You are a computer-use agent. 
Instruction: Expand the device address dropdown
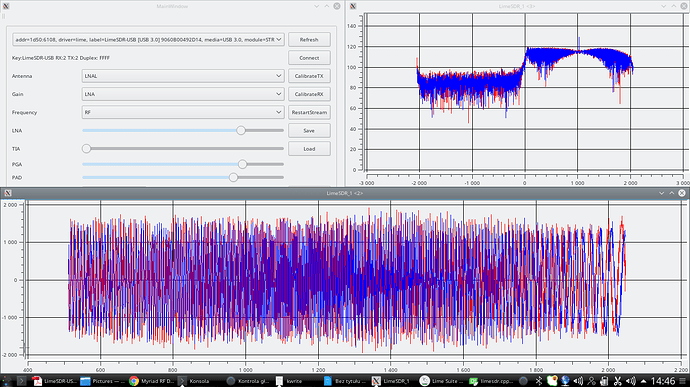click(x=148, y=40)
